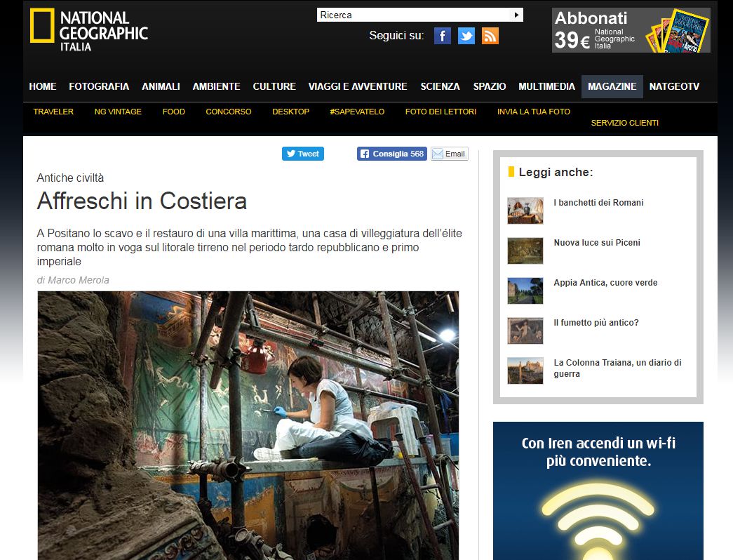Open the Facebook follow icon

pos(442,36)
